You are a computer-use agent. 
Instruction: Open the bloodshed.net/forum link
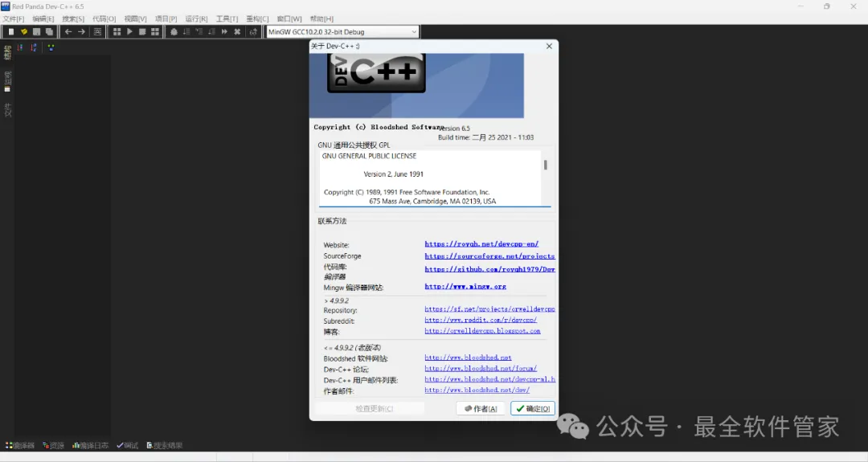[481, 368]
